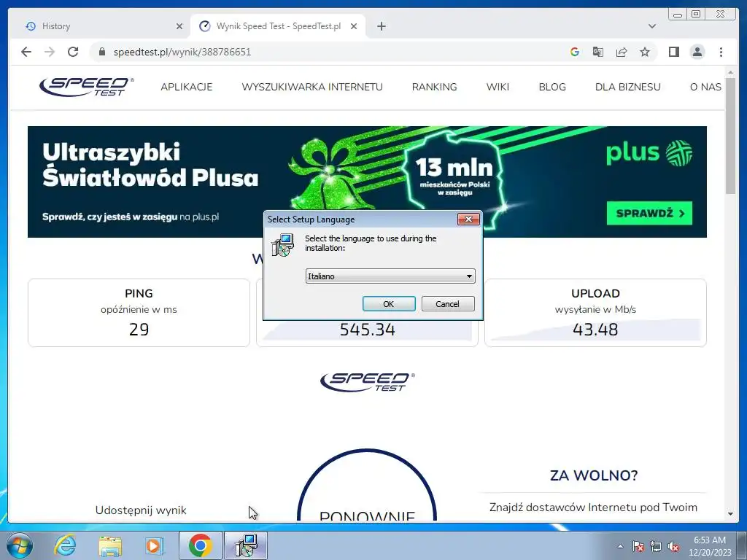Click the SpeedTest logo below results
747x560 pixels.
368,382
